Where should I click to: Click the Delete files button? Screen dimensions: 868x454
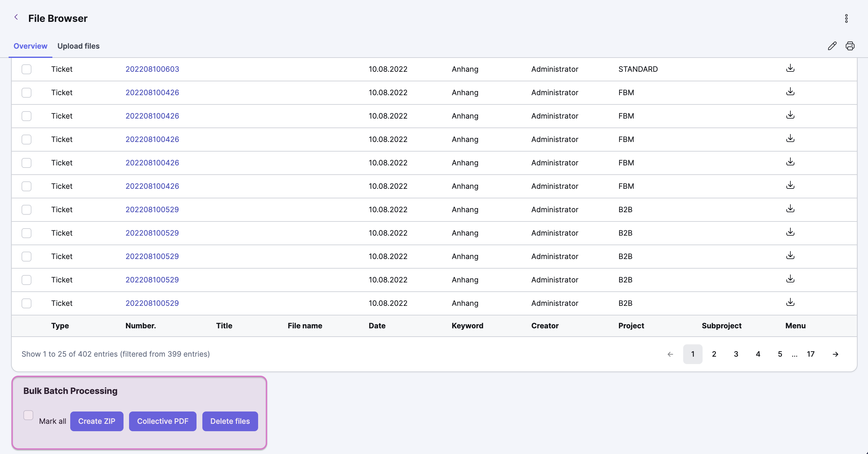(230, 421)
